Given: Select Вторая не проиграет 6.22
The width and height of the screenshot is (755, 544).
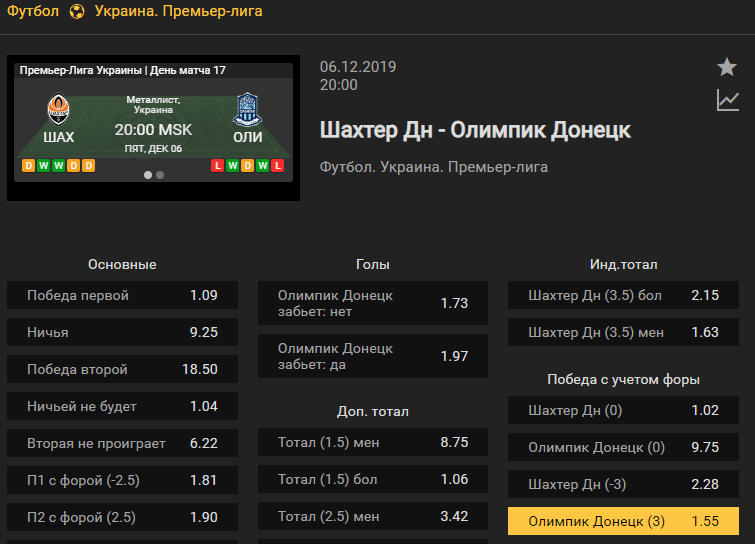Looking at the screenshot, I should [x=122, y=443].
